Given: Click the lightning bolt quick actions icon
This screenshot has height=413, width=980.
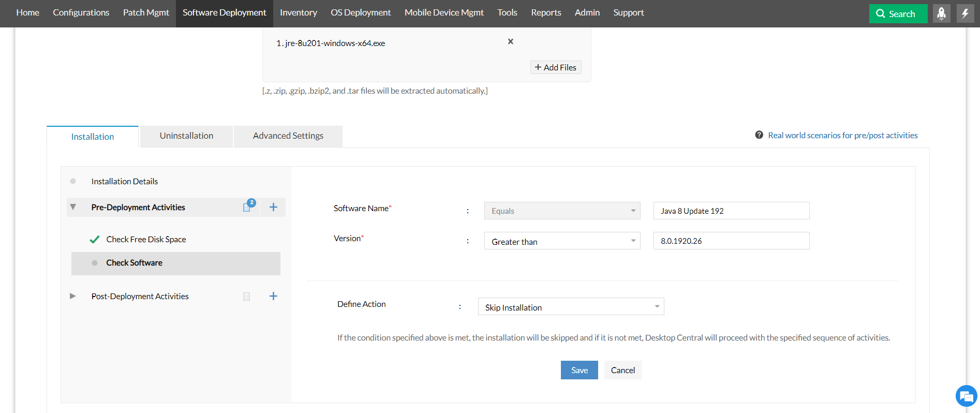Looking at the screenshot, I should (965, 13).
